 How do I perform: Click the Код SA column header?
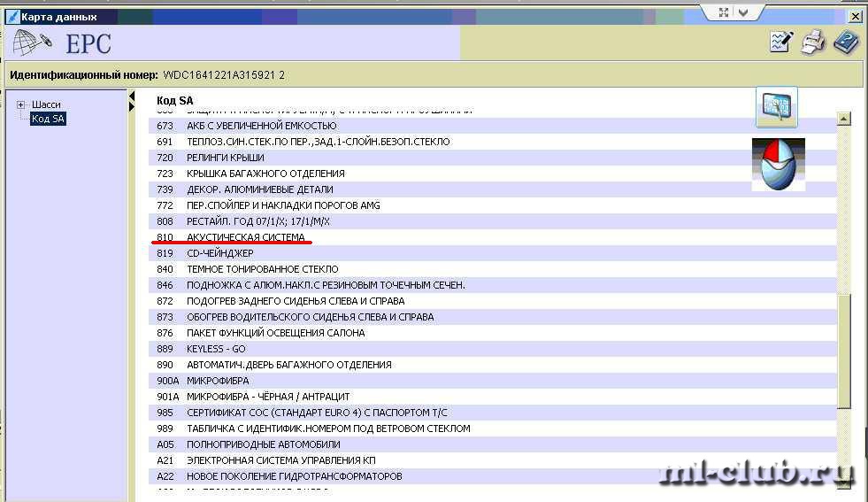[175, 101]
